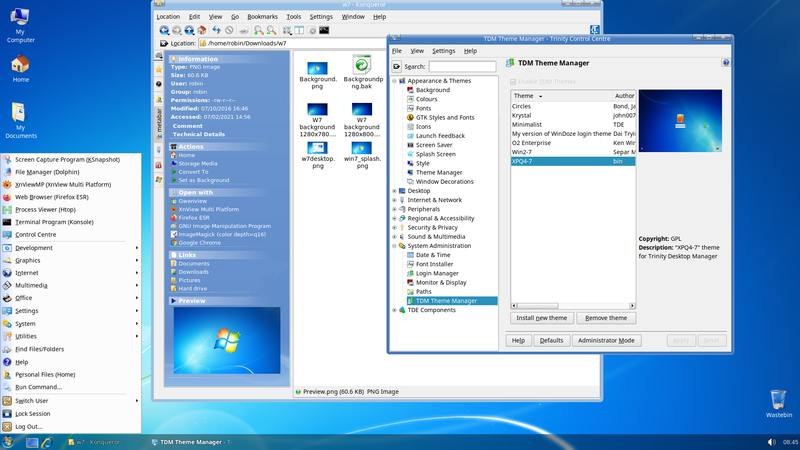The height and width of the screenshot is (450, 800).
Task: Open the Bookmarks menu in Konqueror
Action: click(262, 17)
